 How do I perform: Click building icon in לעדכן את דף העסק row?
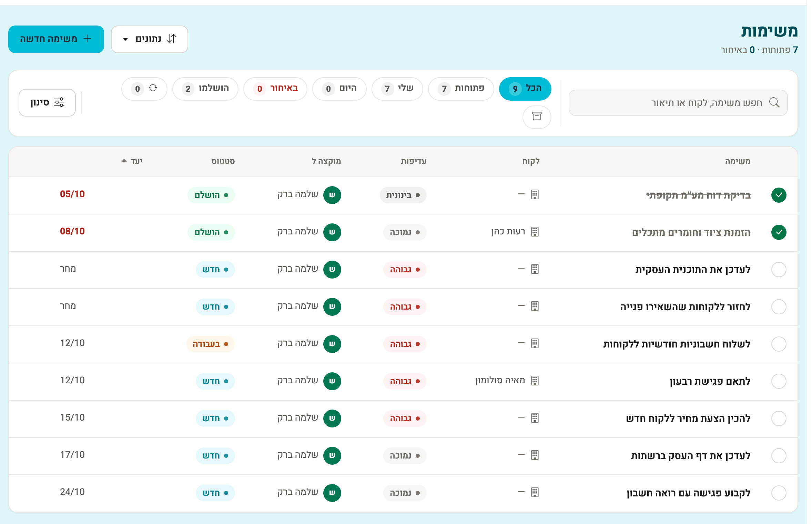tap(535, 455)
